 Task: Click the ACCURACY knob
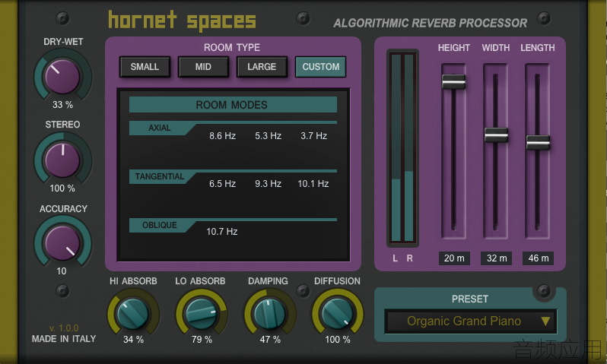pos(62,244)
